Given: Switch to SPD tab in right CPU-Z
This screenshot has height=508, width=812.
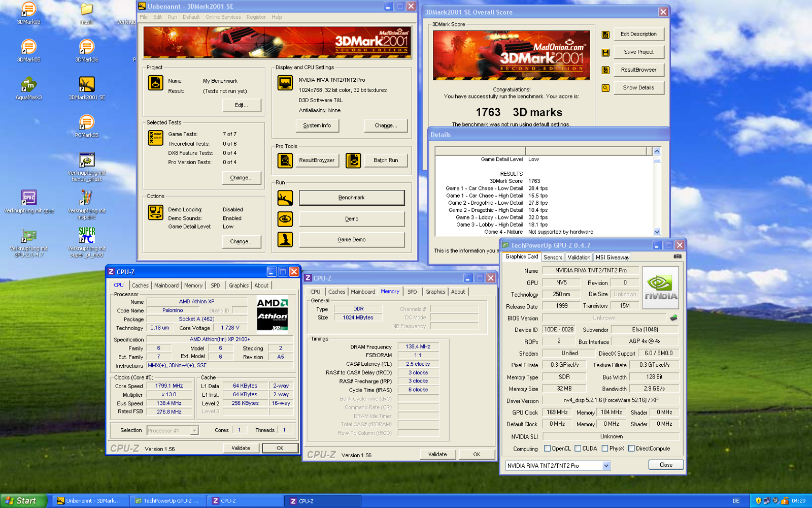Looking at the screenshot, I should [412, 292].
